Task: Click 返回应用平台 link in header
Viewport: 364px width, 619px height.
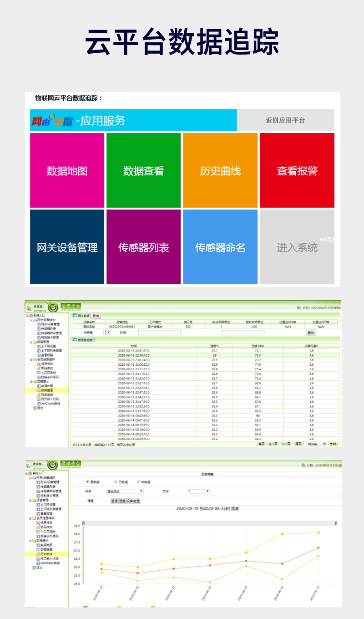Action: click(286, 120)
